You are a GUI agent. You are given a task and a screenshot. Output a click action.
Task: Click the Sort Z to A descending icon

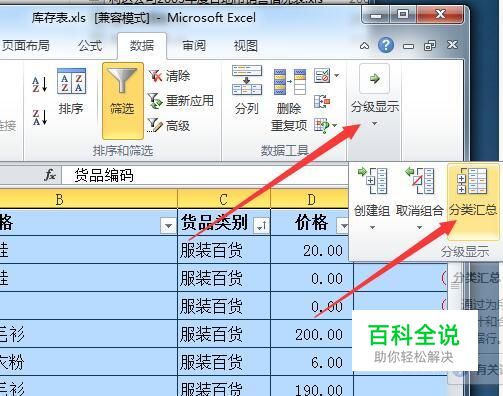tap(40, 117)
